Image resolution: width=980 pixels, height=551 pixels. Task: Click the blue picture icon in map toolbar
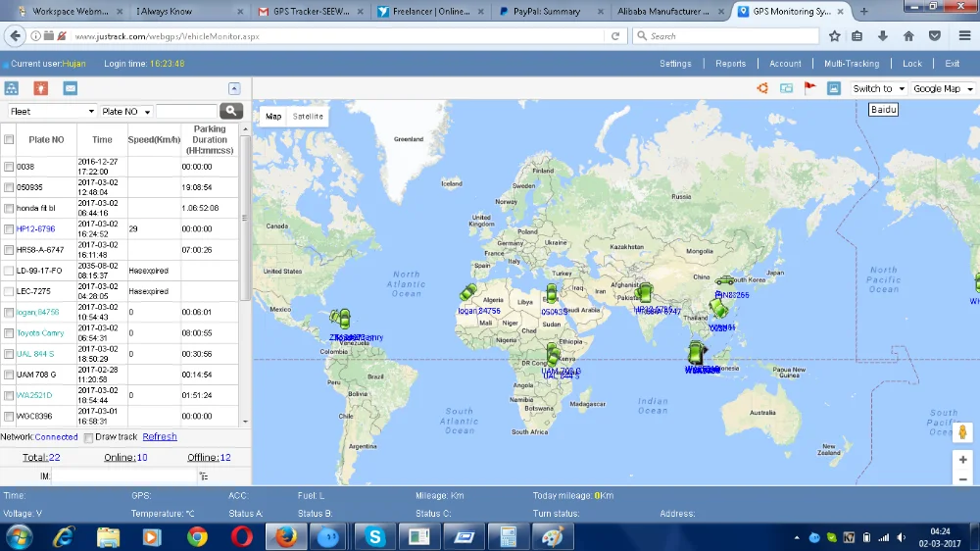pos(834,88)
